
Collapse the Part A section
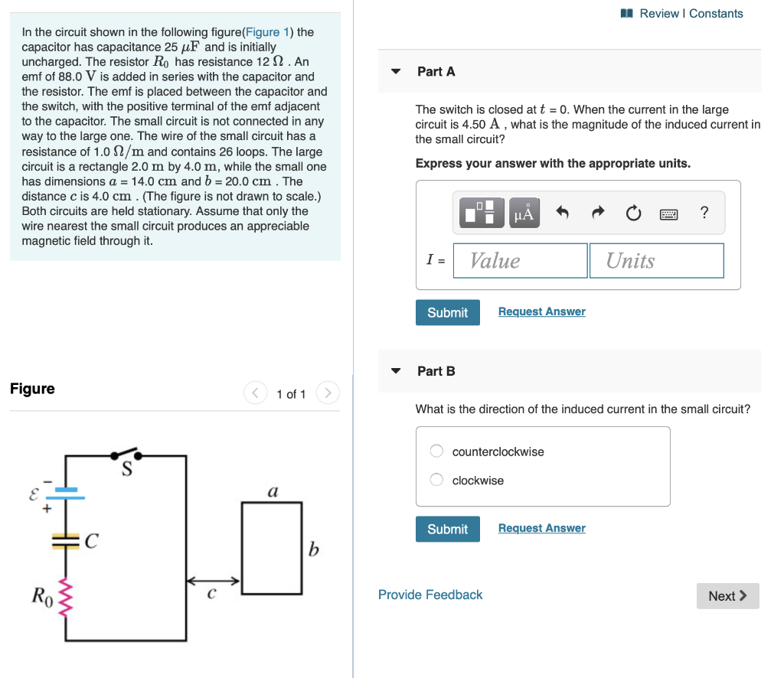point(396,70)
